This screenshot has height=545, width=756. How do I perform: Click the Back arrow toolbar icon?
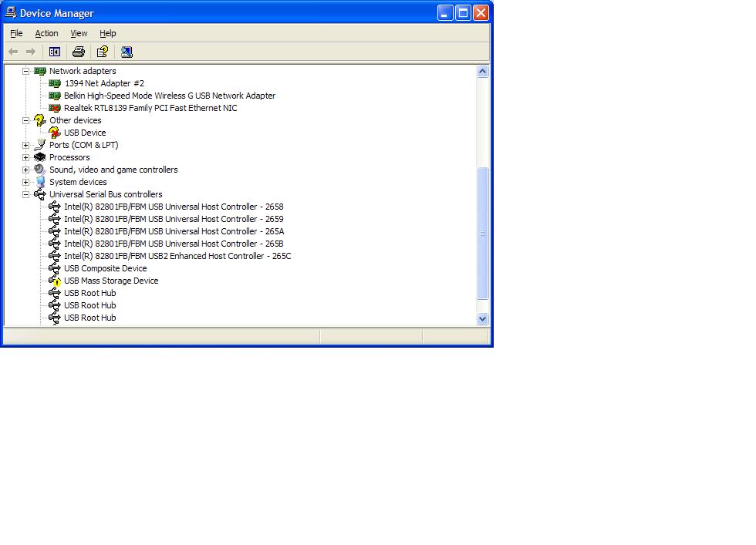point(13,52)
